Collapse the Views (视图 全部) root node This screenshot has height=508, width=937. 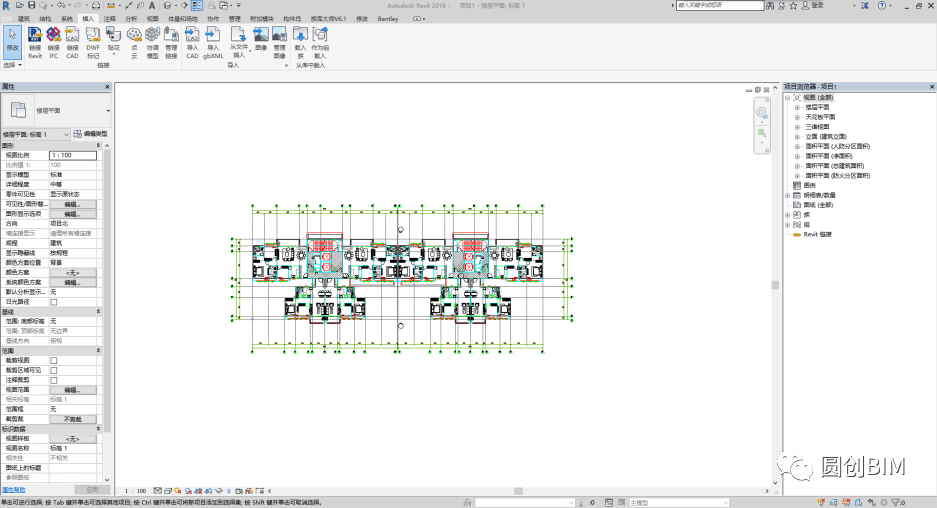(788, 97)
